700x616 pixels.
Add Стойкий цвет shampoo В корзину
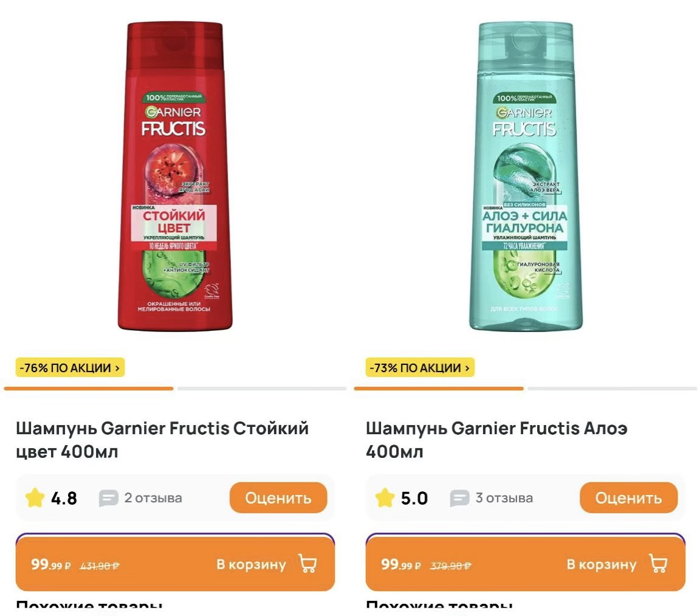click(175, 563)
